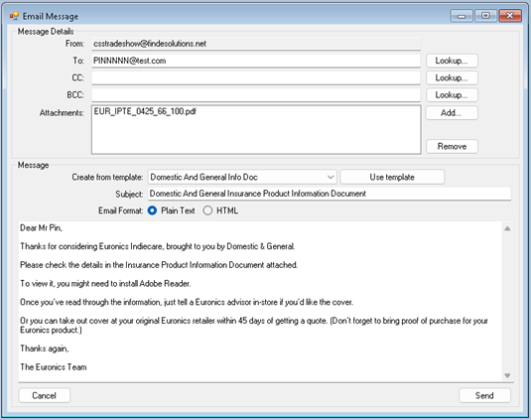Click the Remove attachment button
The width and height of the screenshot is (531, 420).
click(x=452, y=146)
